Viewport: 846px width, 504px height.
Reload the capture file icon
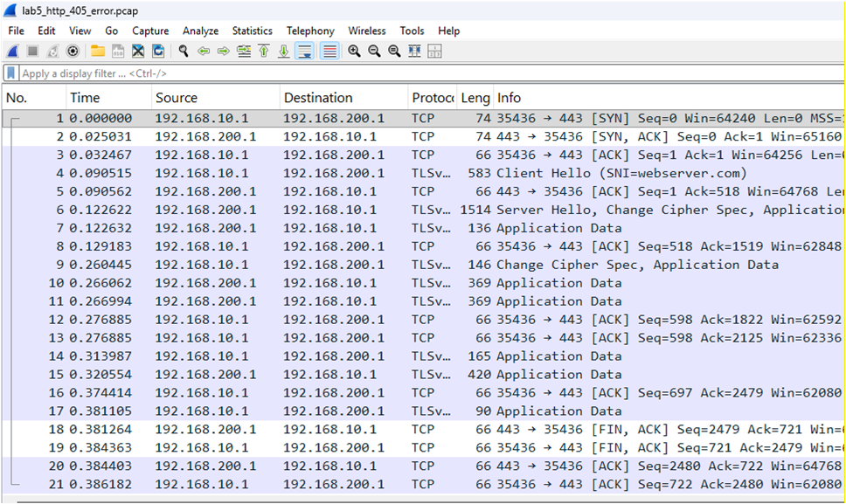pos(158,52)
